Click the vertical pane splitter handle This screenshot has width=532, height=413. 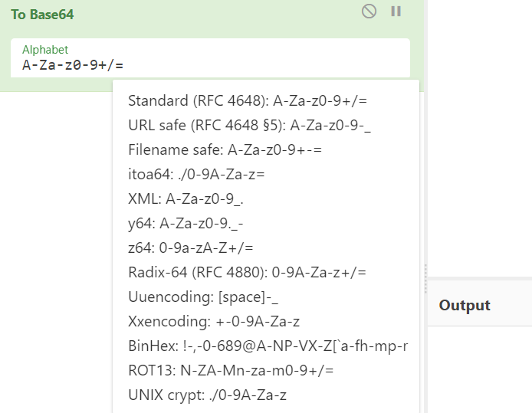(x=425, y=280)
